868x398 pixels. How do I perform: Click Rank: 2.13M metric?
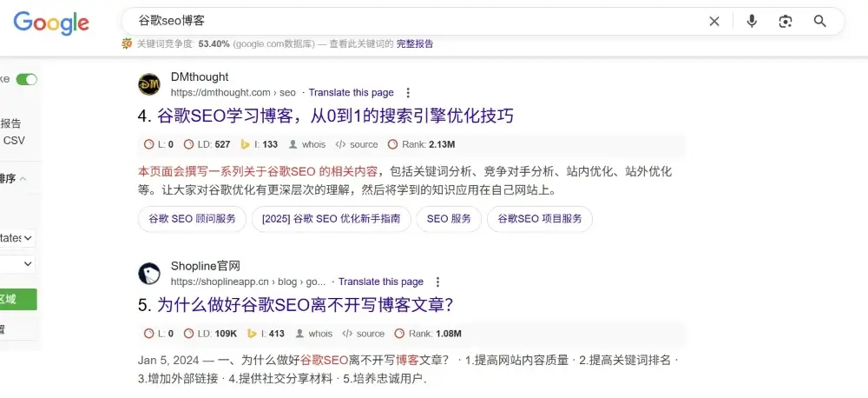[421, 144]
